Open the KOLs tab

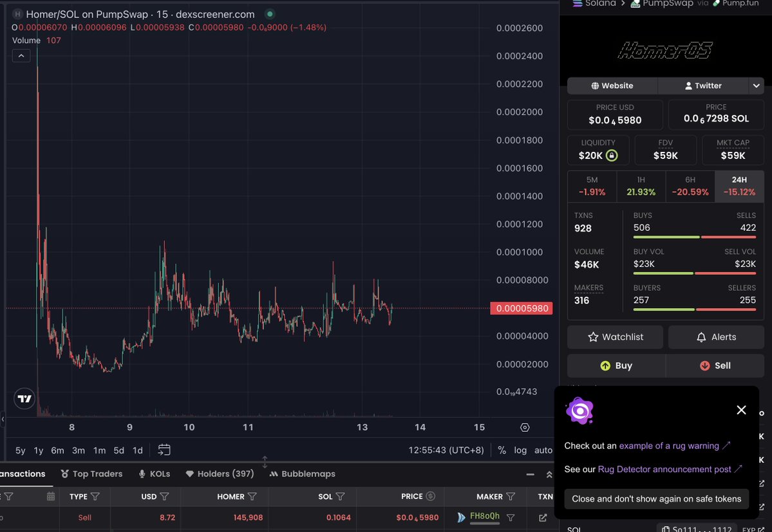[155, 474]
